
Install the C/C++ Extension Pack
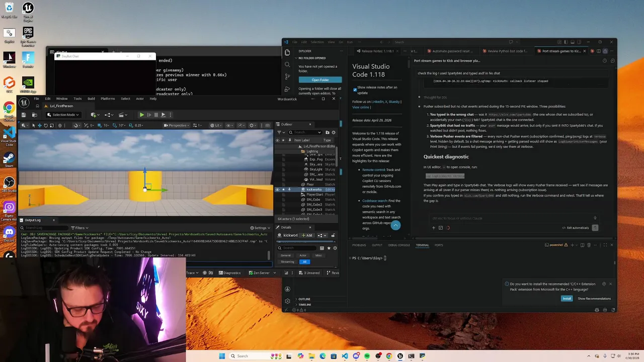pos(567,299)
